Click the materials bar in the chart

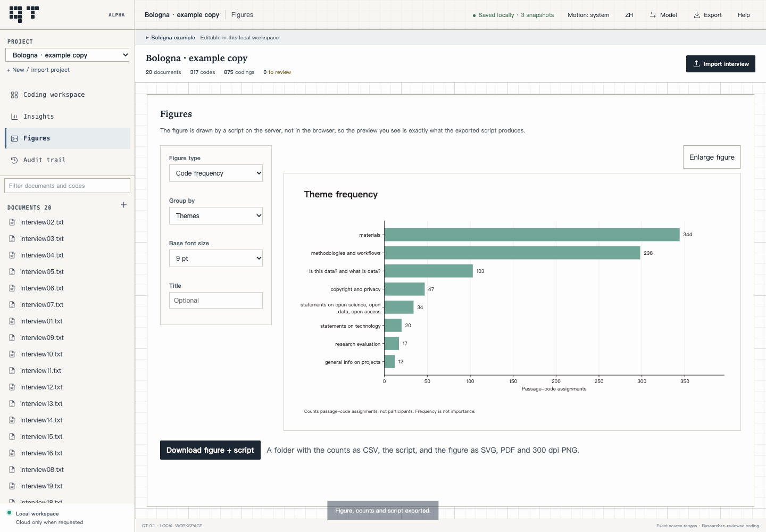pos(532,235)
